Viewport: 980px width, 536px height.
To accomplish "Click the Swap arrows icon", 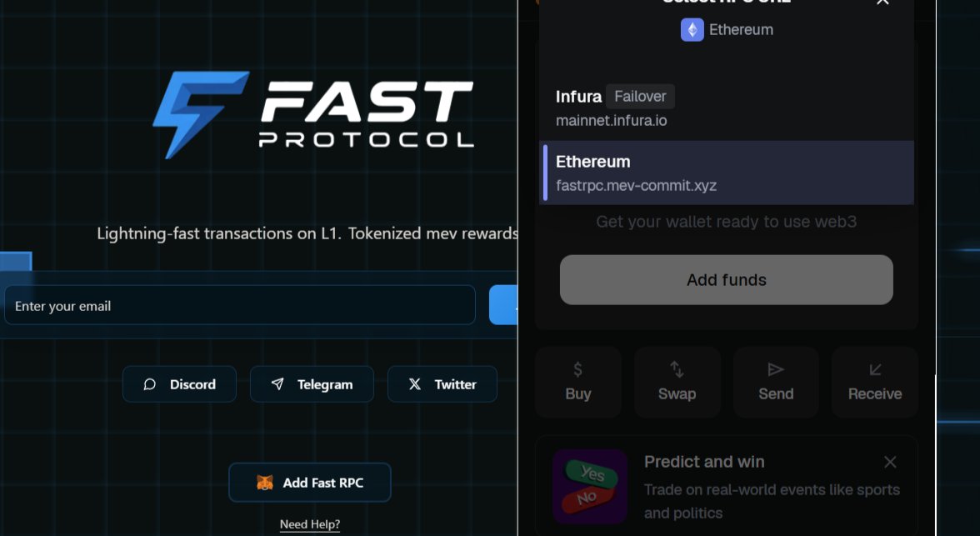I will (x=677, y=369).
